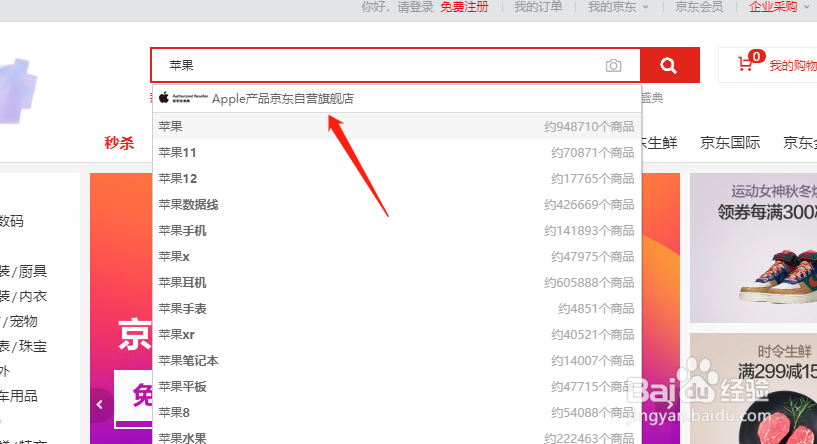Select suggestion 苹果11

pyautogui.click(x=397, y=152)
